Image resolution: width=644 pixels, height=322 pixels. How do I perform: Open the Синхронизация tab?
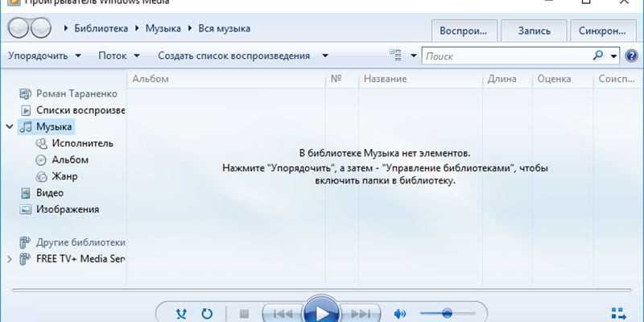pos(603,31)
